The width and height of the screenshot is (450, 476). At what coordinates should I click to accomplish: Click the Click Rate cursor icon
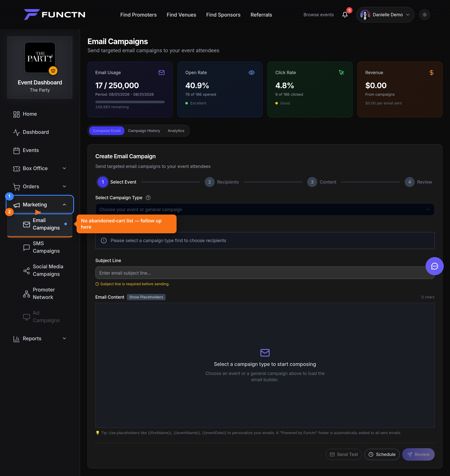(x=342, y=73)
